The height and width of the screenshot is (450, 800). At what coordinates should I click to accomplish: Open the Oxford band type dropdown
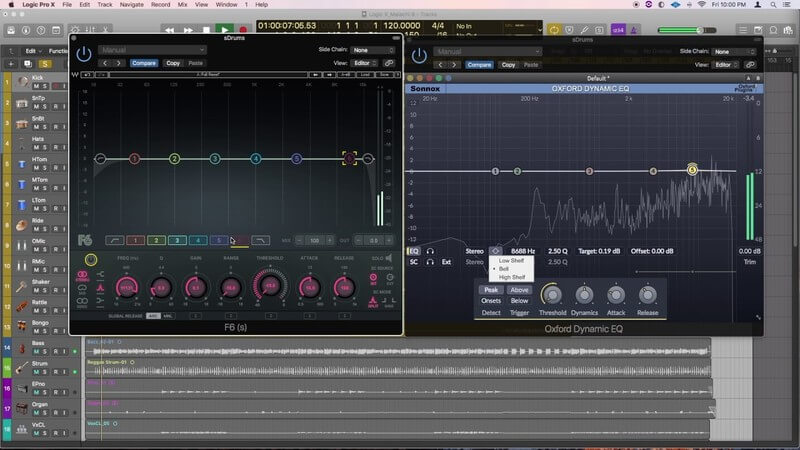(x=495, y=251)
